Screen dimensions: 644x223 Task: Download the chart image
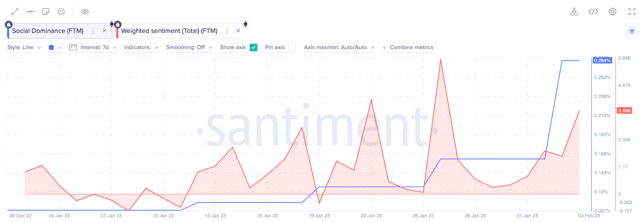(x=574, y=12)
